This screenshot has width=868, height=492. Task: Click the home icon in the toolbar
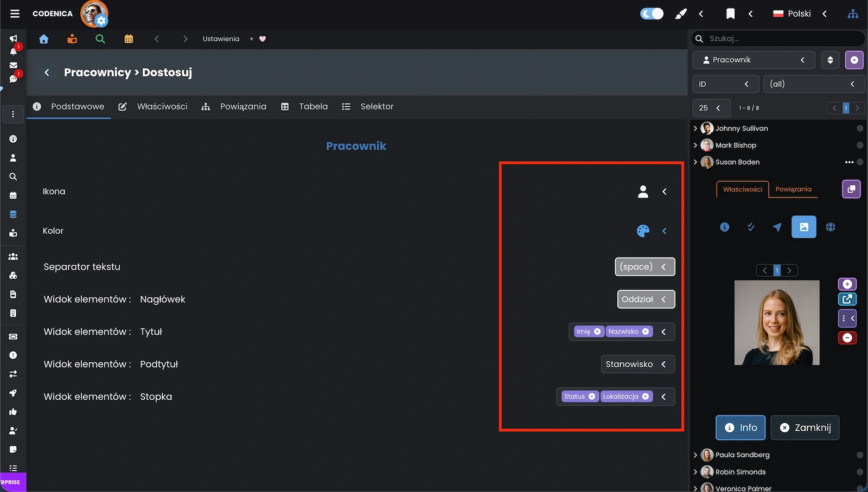coord(44,39)
